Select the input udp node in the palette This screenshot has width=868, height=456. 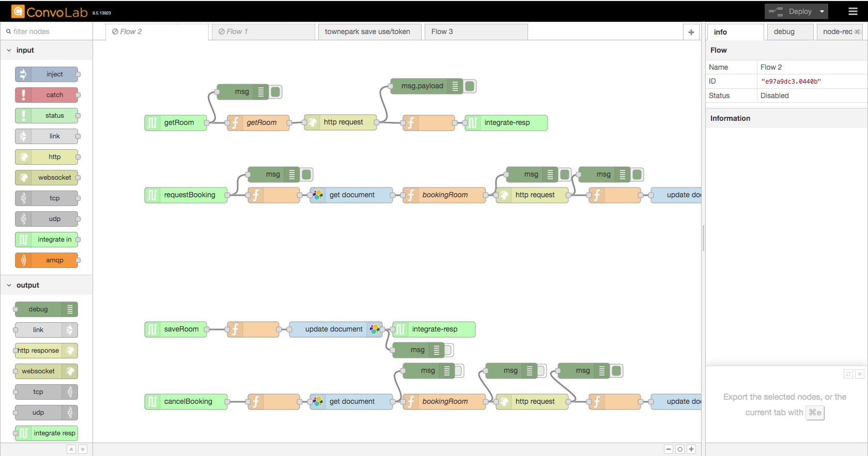pos(47,219)
